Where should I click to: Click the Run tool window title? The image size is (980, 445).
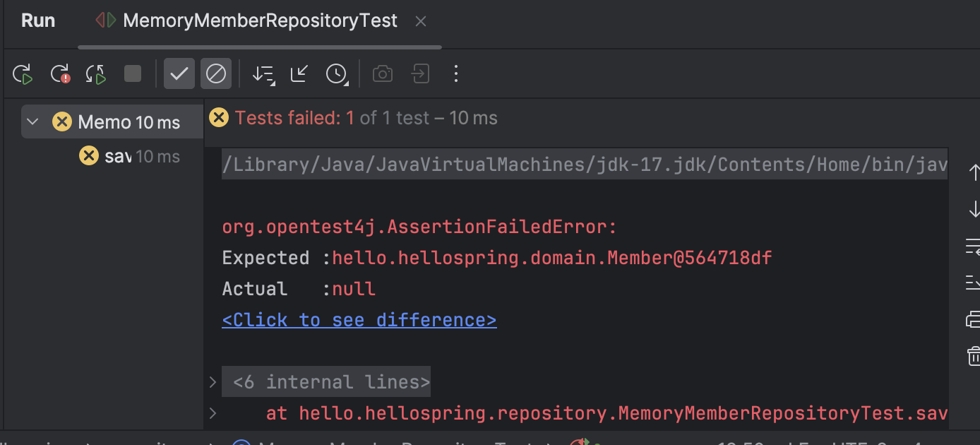(x=38, y=21)
